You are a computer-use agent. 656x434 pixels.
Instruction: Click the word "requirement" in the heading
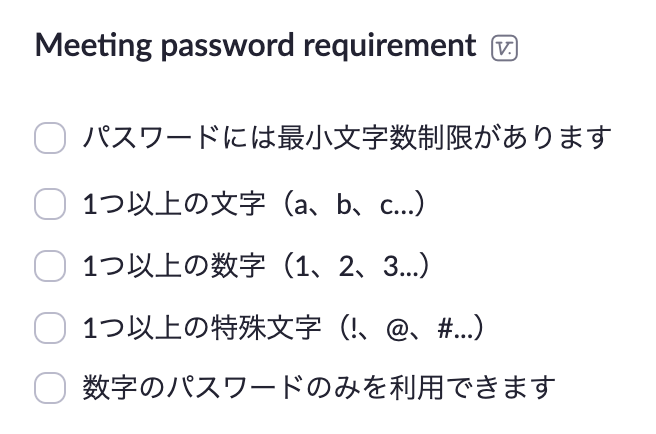point(390,46)
